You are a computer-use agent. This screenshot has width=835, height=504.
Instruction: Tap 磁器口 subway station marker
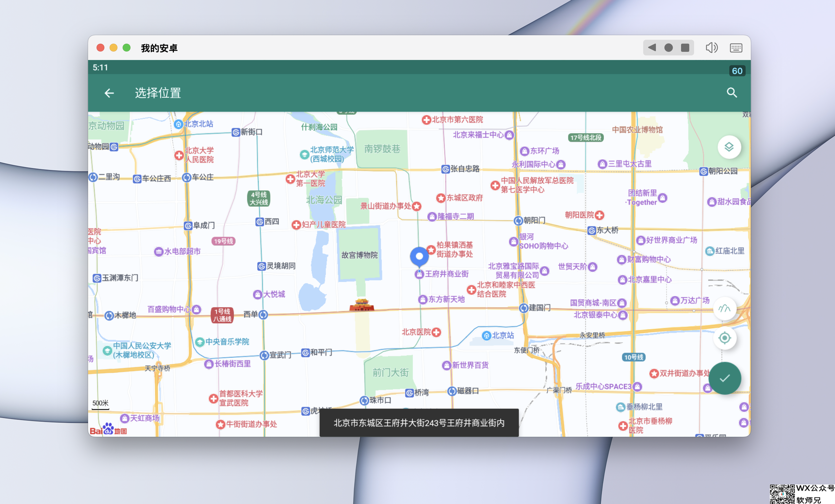tap(452, 391)
